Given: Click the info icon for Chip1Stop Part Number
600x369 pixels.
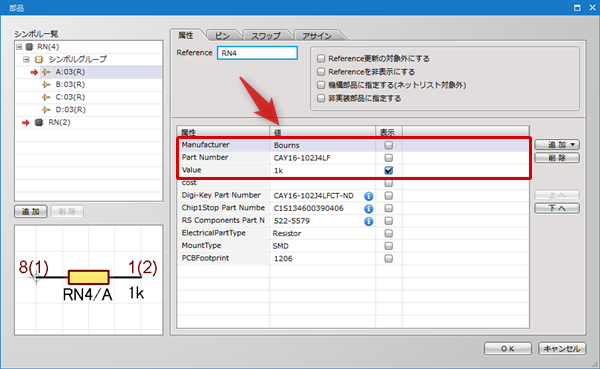Looking at the screenshot, I should pyautogui.click(x=368, y=209).
